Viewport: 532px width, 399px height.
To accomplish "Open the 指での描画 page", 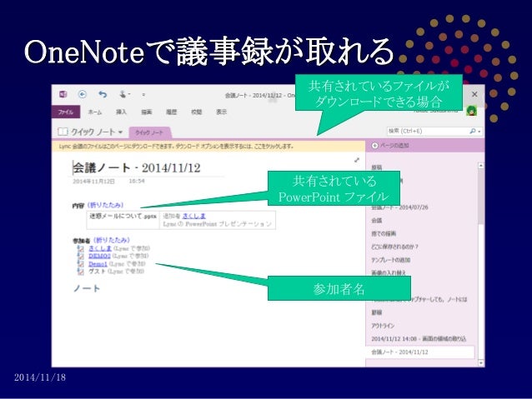I will 384,233.
